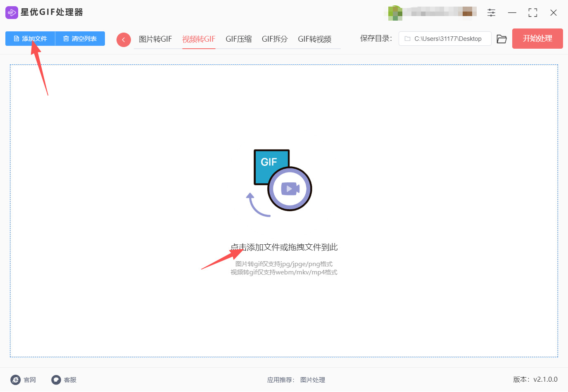Click the small folder icon in the path field

407,39
